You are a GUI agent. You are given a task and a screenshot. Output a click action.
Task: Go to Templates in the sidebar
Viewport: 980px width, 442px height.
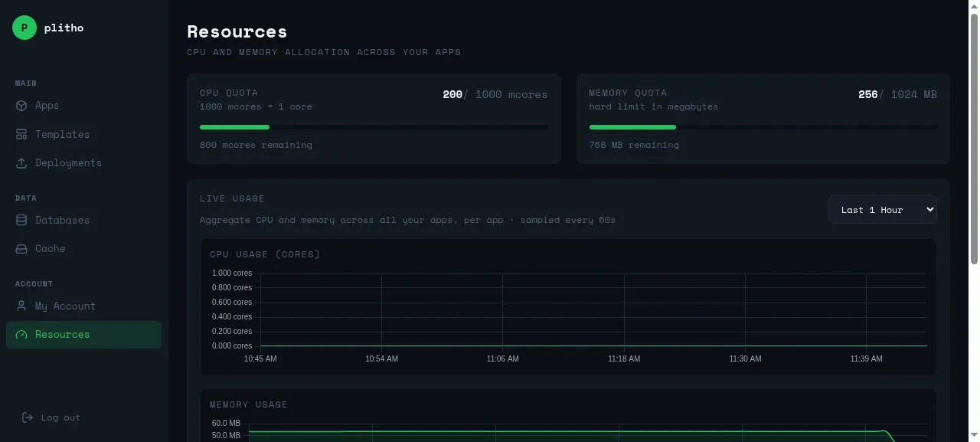(83, 134)
